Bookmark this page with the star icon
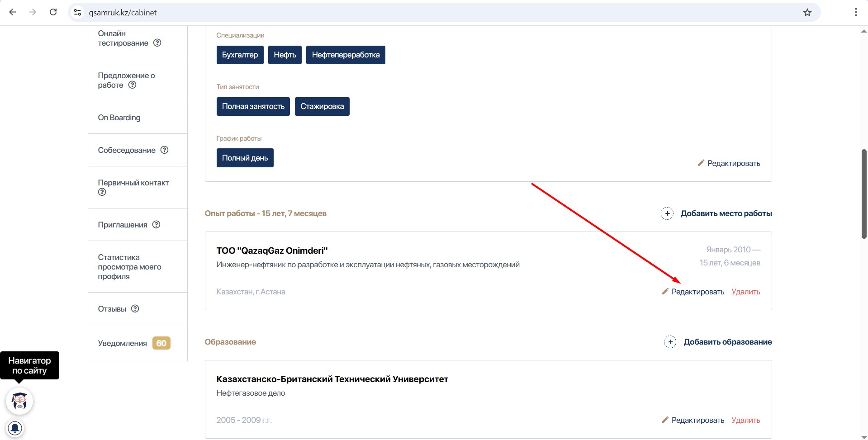868x440 pixels. click(807, 13)
